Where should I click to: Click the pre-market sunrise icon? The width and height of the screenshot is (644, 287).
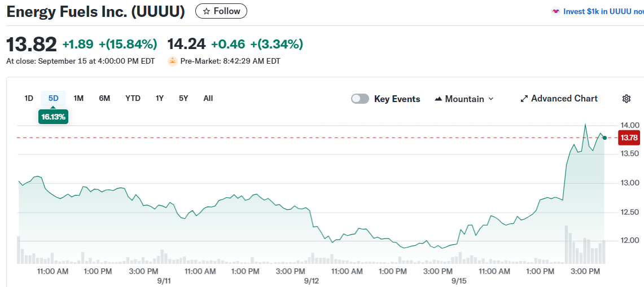click(173, 61)
